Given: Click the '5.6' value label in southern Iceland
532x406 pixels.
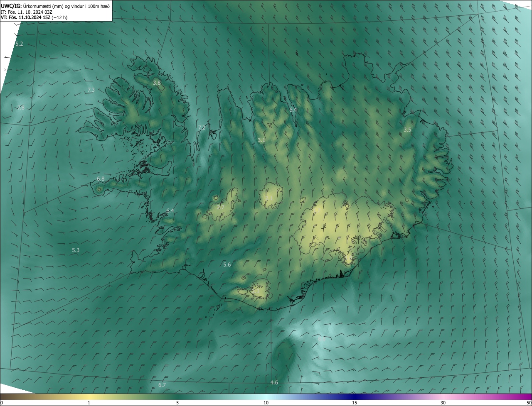Looking at the screenshot, I should coord(227,265).
